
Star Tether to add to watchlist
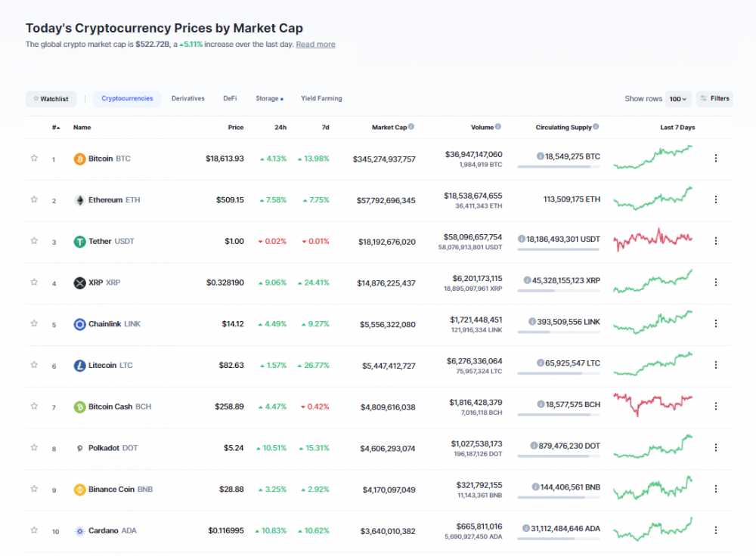click(x=34, y=241)
